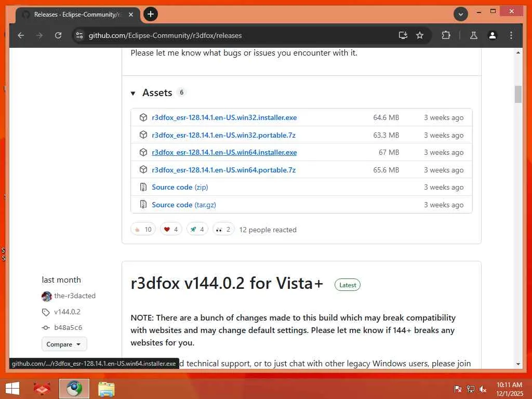Click the install app icon in address bar

tap(403, 35)
